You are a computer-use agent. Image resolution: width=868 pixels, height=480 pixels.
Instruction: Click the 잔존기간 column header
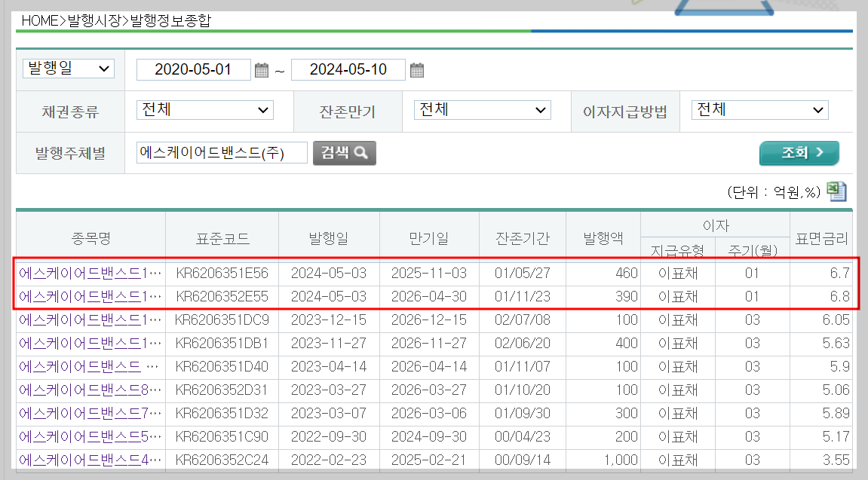[x=523, y=238]
